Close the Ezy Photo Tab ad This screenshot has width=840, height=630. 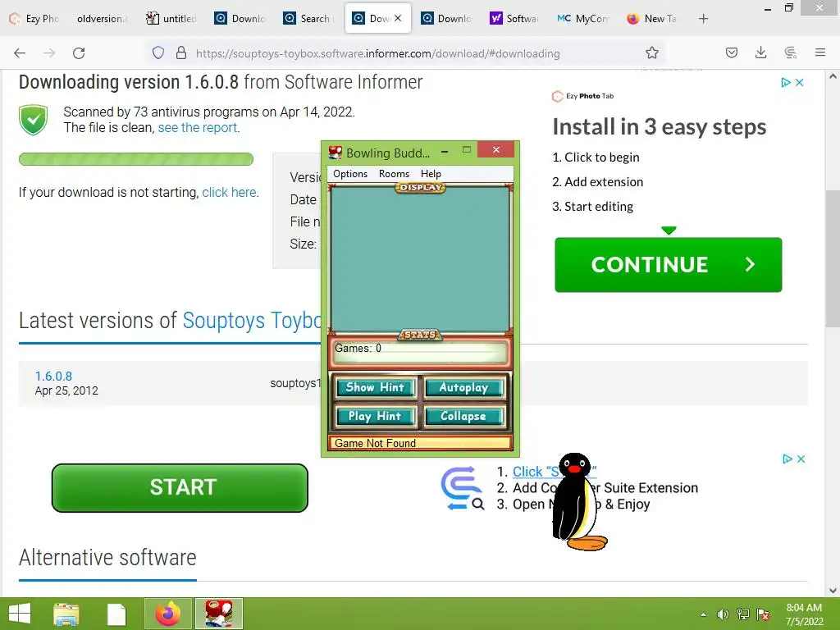point(800,83)
